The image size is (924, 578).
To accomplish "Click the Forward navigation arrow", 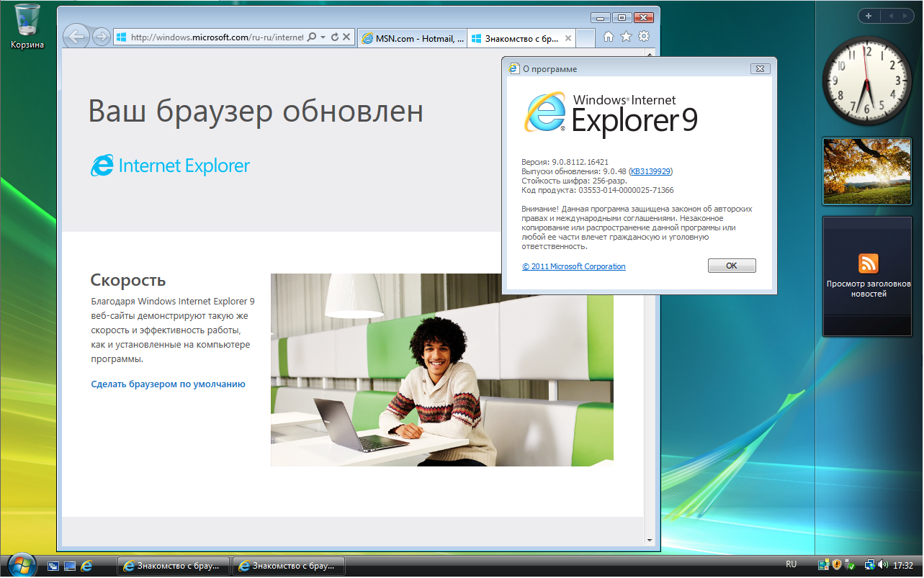I will point(102,37).
